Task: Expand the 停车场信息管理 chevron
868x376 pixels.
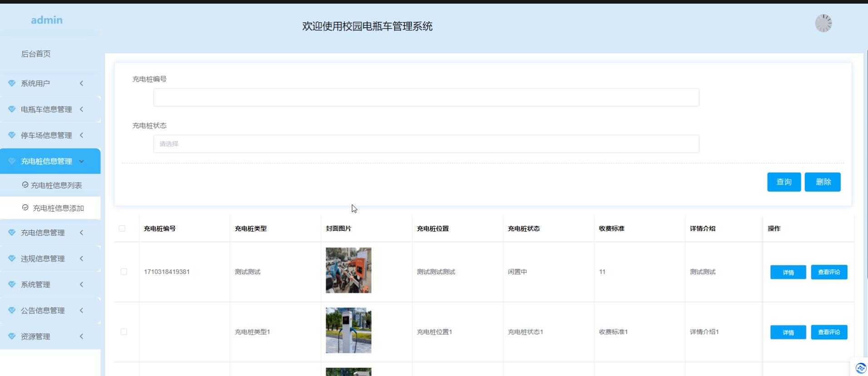Action: click(82, 135)
